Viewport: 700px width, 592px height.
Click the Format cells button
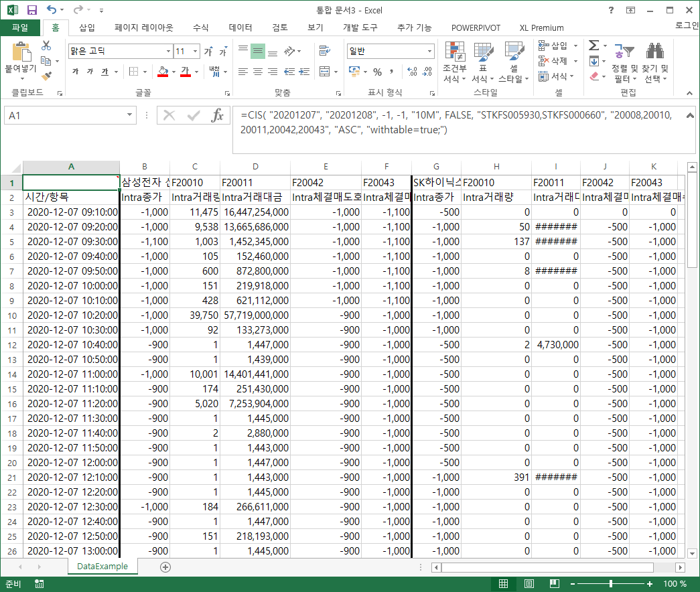(x=555, y=76)
